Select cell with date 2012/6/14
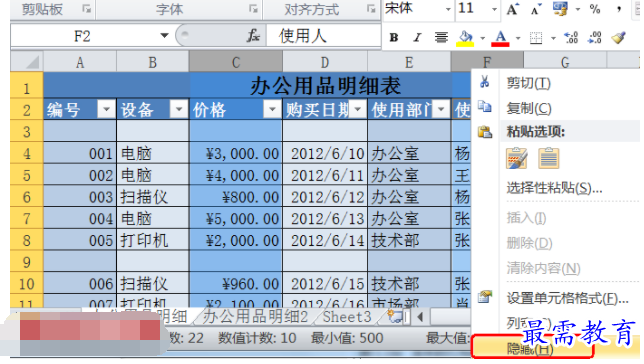Viewport: 644px width, 364px height. 325,240
